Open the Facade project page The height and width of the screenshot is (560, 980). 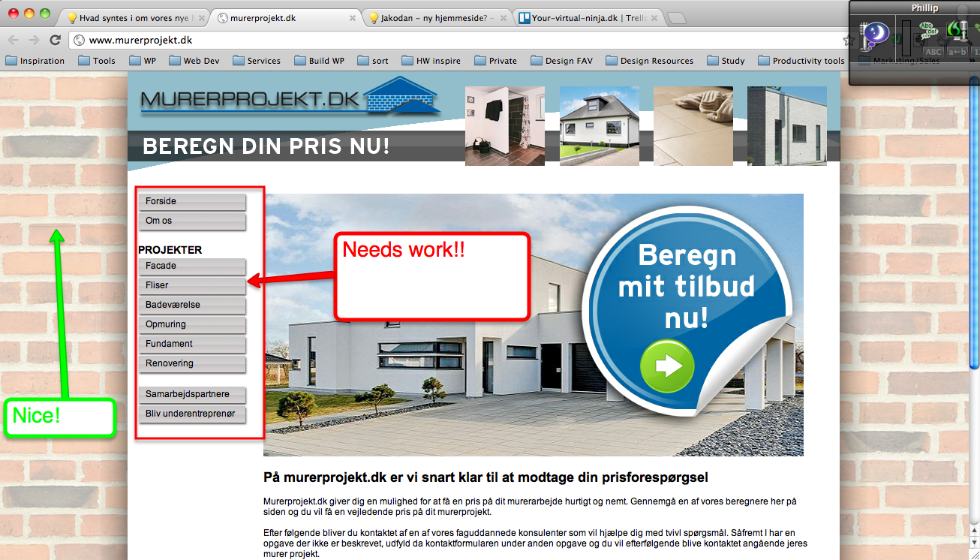pyautogui.click(x=191, y=266)
